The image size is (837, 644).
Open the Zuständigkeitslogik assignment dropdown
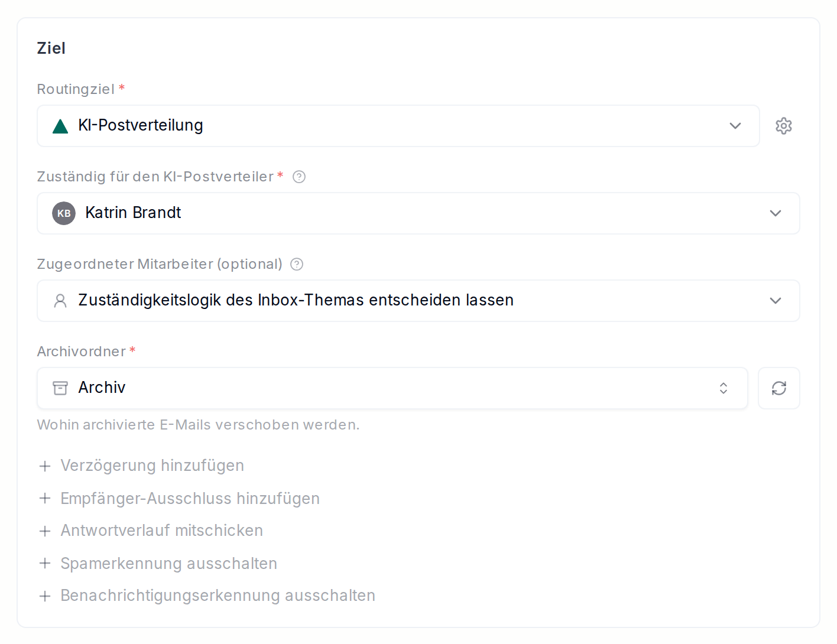[418, 301]
